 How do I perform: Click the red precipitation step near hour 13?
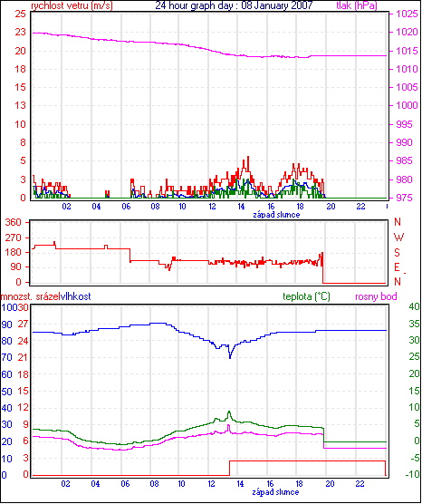229,468
